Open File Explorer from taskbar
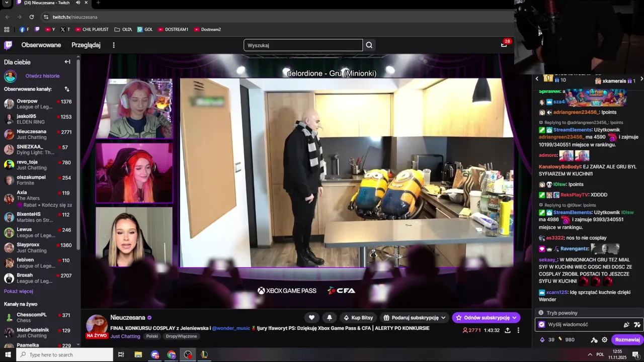This screenshot has height=362, width=644. click(x=138, y=354)
